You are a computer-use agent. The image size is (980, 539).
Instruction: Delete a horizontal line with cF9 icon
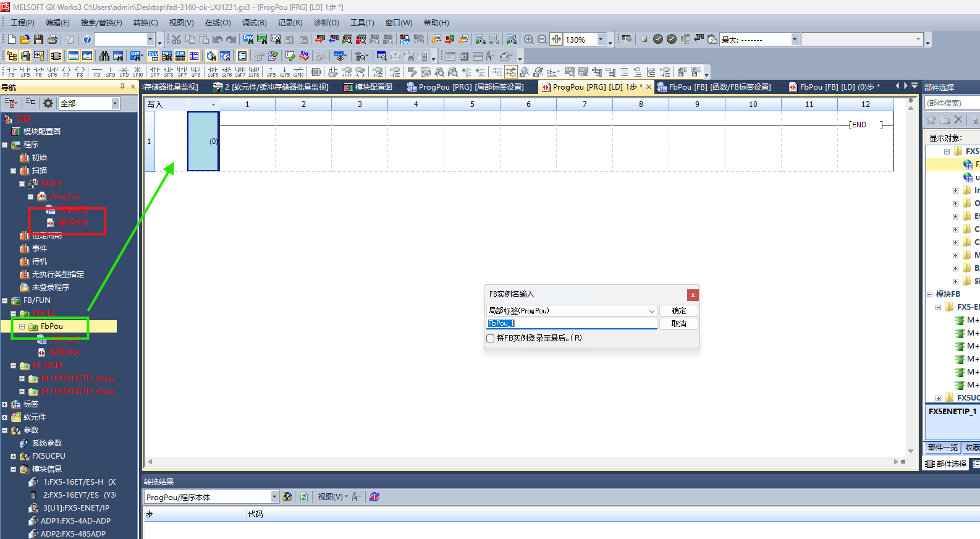124,72
